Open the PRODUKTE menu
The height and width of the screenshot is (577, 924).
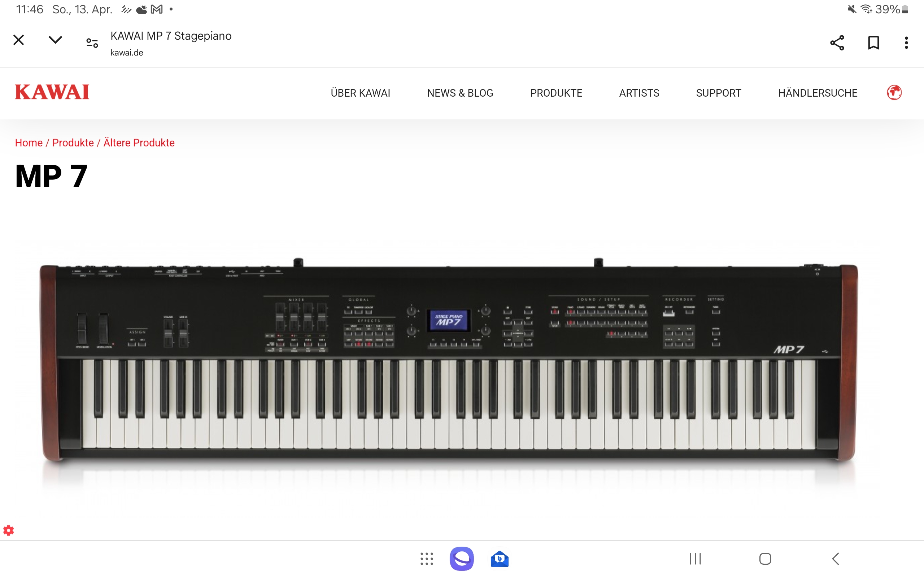[556, 93]
